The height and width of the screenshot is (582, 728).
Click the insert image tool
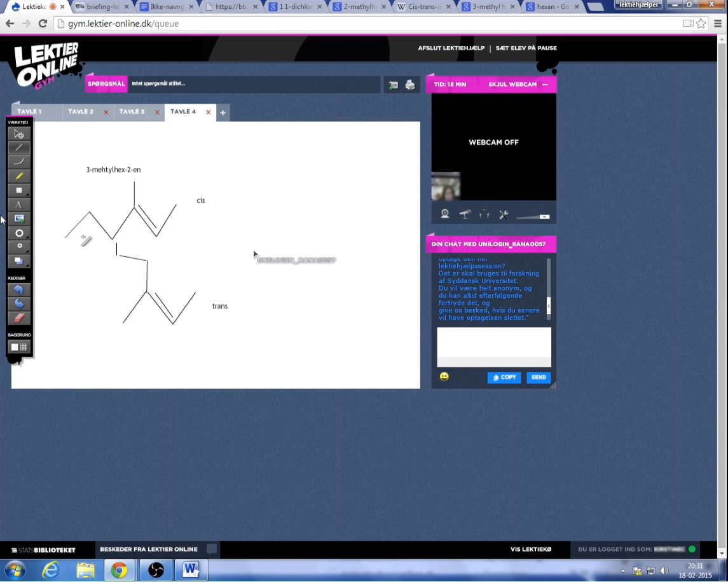click(18, 219)
